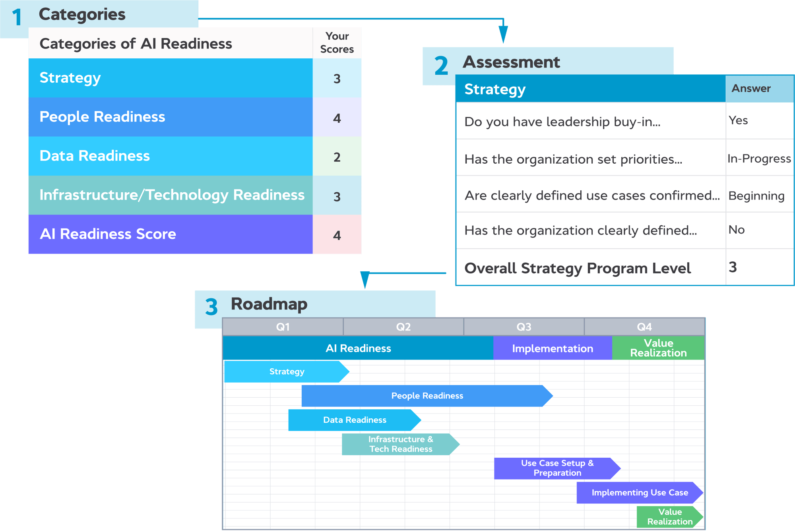Screen dimensions: 795x532
Task: Click the Strategy score cell showing 3
Action: (337, 78)
